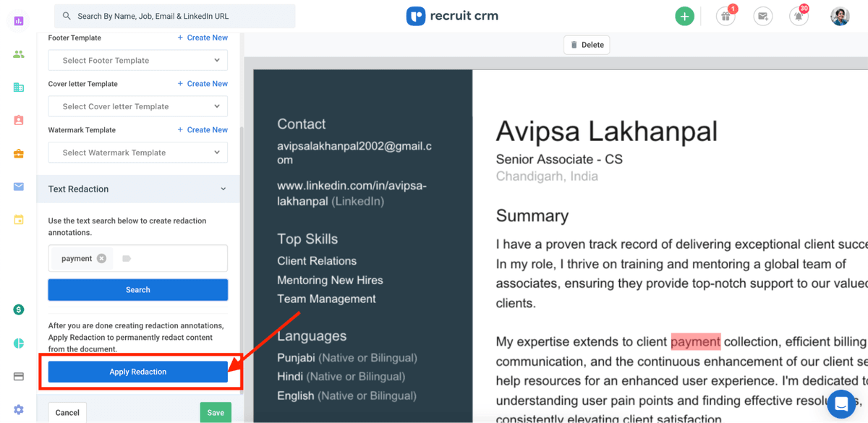The image size is (868, 423).
Task: Remove the 'payment' search tag
Action: coord(101,258)
